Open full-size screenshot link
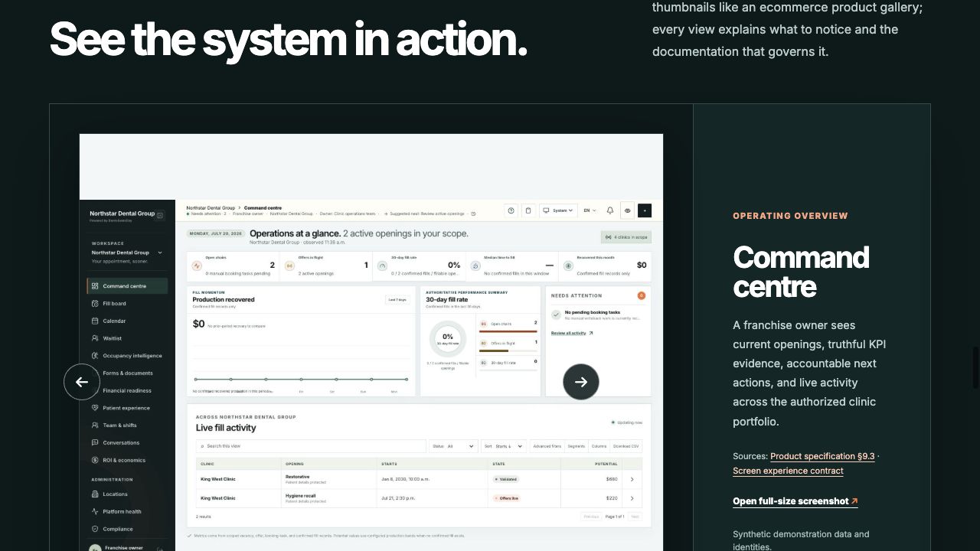The height and width of the screenshot is (551, 980). point(795,501)
